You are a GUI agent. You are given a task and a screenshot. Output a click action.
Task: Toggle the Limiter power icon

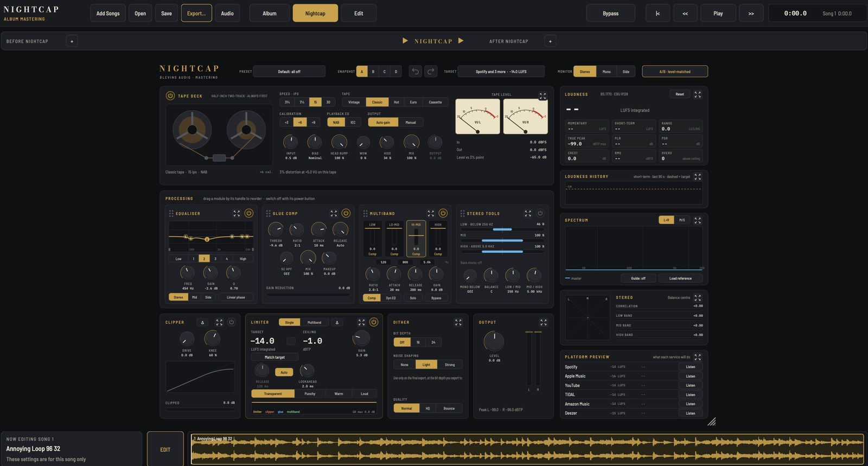[373, 322]
